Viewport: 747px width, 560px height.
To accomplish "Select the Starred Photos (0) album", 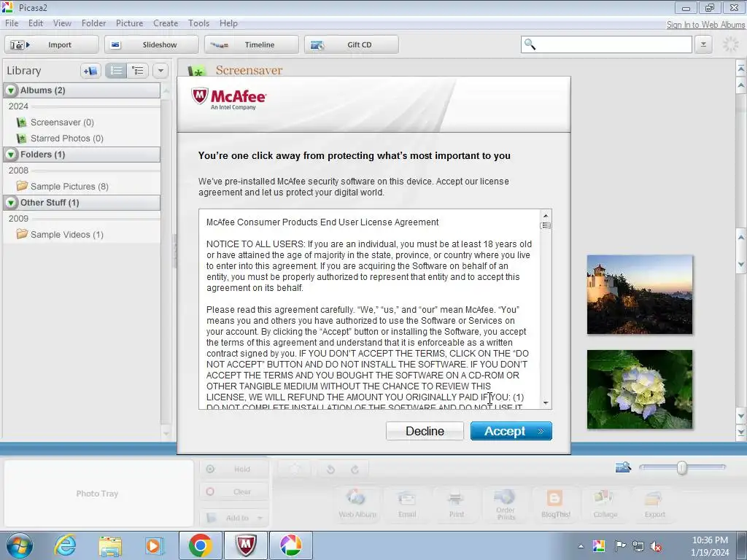I will point(66,138).
